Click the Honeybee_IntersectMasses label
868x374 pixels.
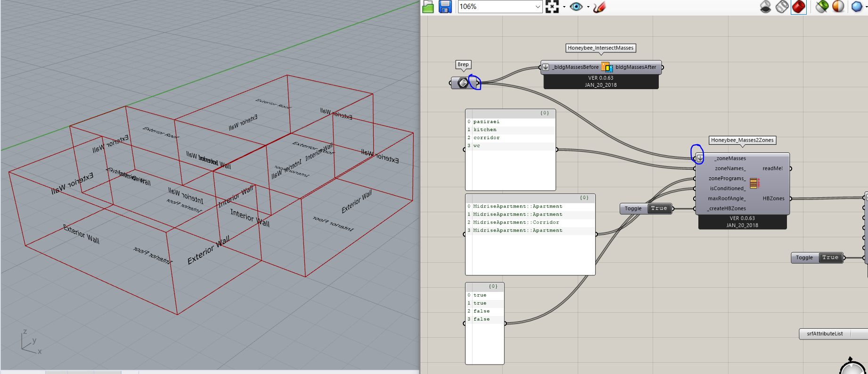tap(601, 48)
